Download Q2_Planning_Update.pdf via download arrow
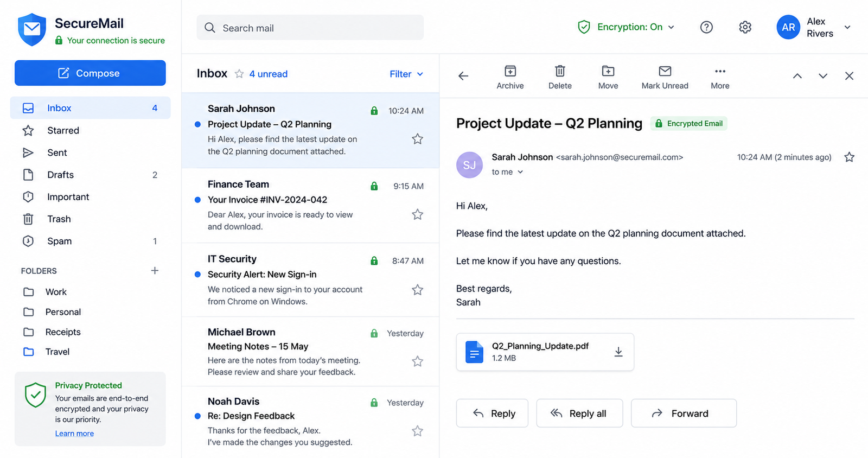The width and height of the screenshot is (868, 458). coord(618,352)
